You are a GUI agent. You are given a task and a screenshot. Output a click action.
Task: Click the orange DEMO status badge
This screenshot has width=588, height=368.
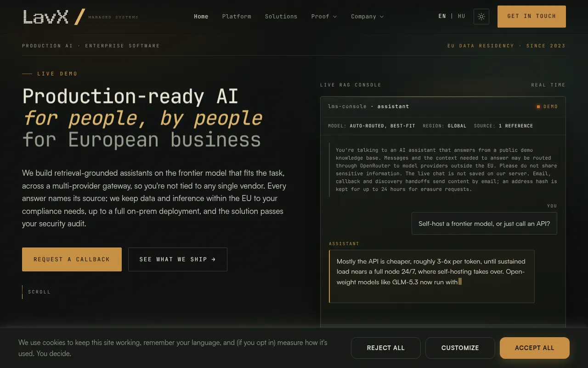coord(547,107)
